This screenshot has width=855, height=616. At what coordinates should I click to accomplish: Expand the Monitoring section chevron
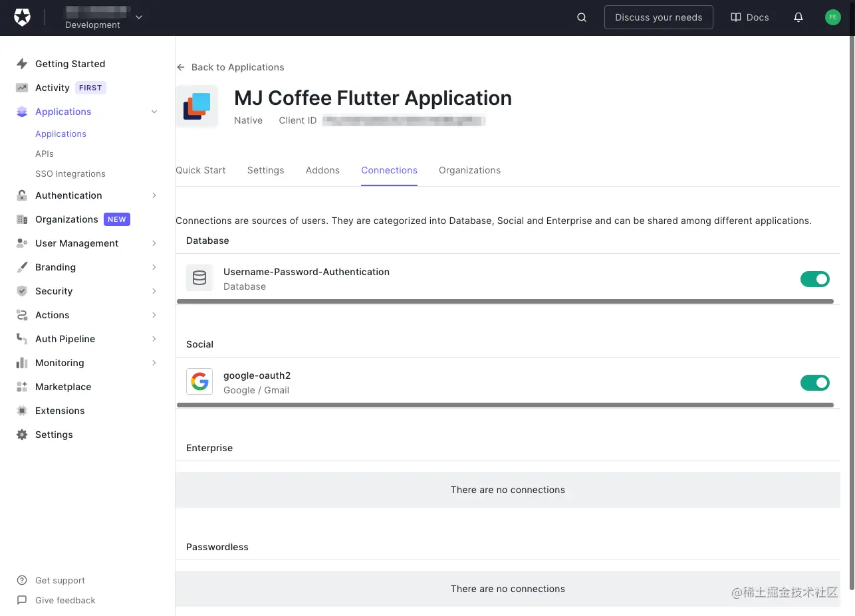(154, 363)
